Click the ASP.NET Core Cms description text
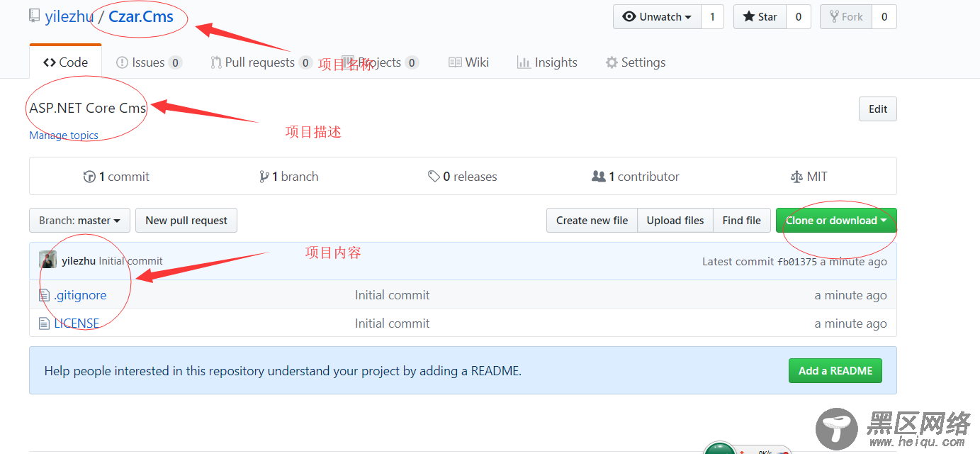 click(88, 109)
